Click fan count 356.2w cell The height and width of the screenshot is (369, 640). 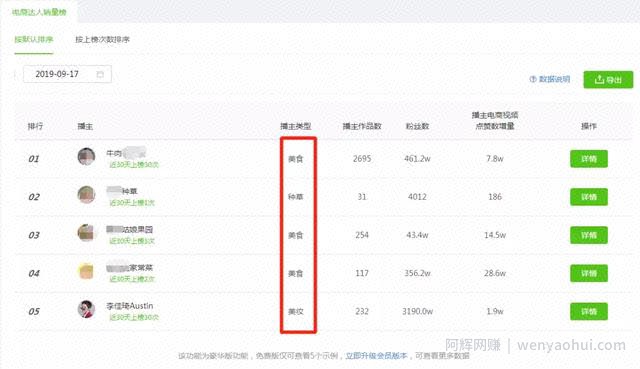tap(417, 273)
